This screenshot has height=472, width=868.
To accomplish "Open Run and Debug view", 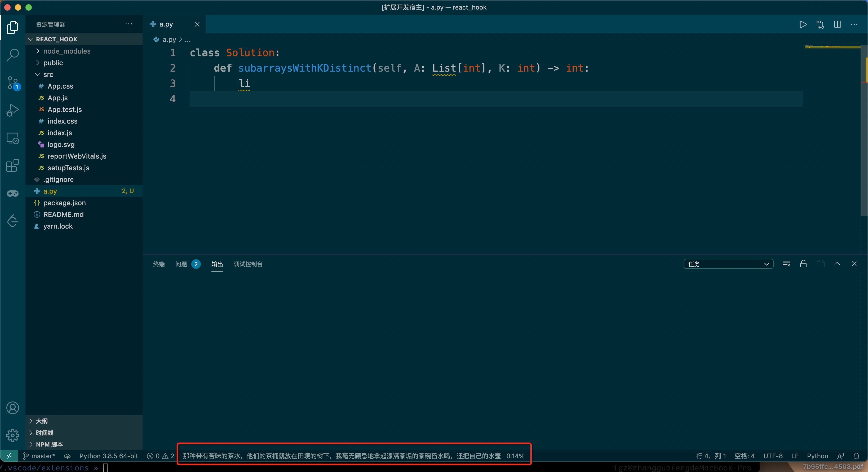I will [x=12, y=110].
